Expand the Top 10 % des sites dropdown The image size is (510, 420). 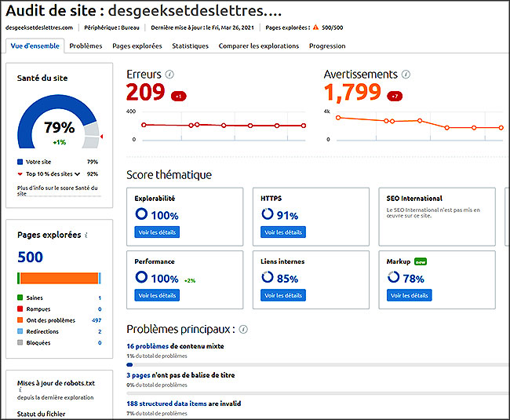pos(77,174)
